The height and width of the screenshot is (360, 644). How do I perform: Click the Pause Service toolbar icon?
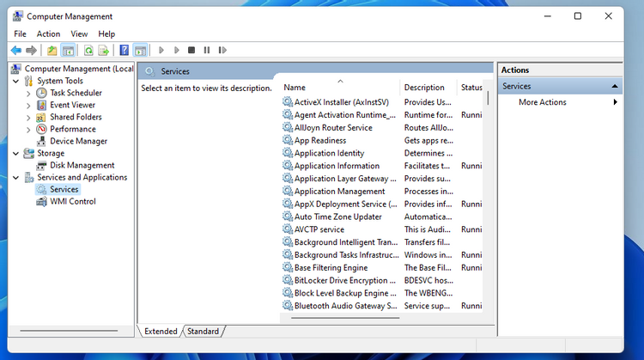coord(207,50)
